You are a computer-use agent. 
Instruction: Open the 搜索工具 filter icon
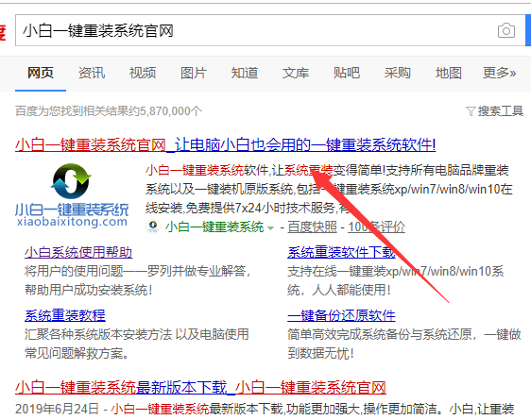(471, 111)
